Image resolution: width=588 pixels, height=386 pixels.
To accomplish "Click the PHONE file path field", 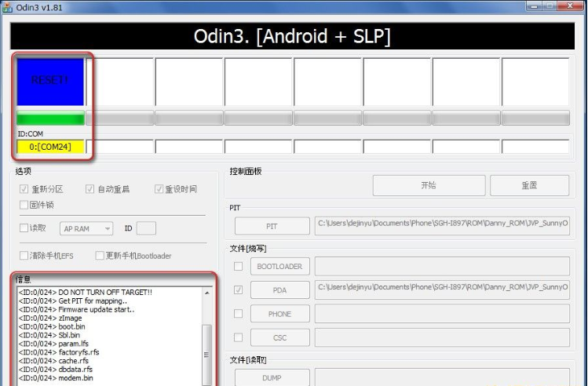I will pyautogui.click(x=442, y=314).
